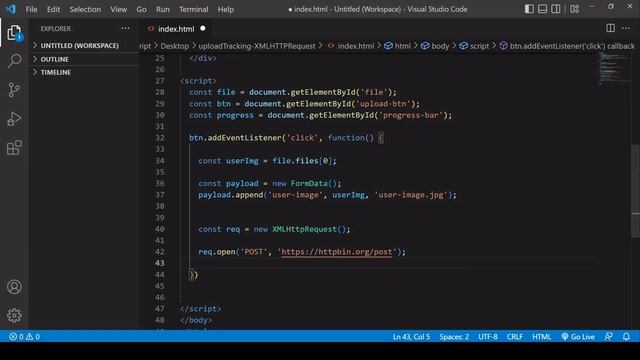Open editor More Actions ellipsis
640x360 pixels.
[x=626, y=28]
